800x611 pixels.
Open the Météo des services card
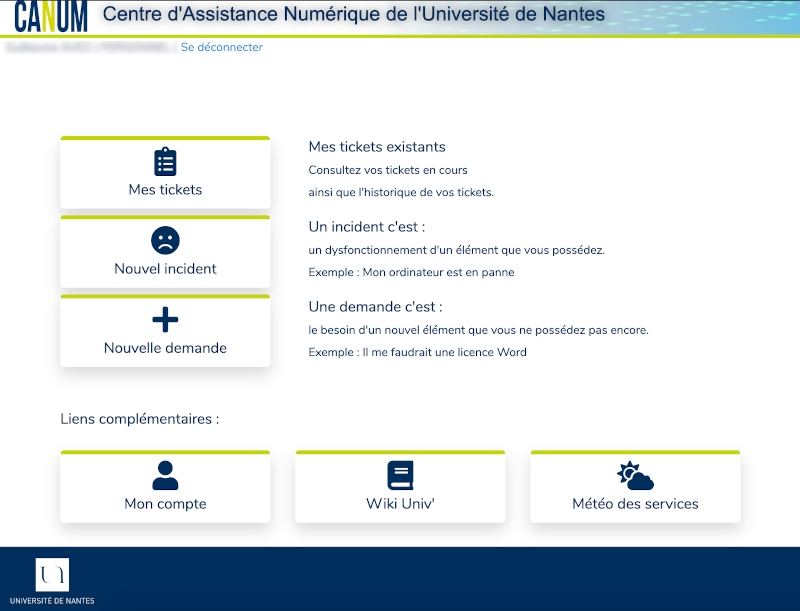pyautogui.click(x=635, y=487)
